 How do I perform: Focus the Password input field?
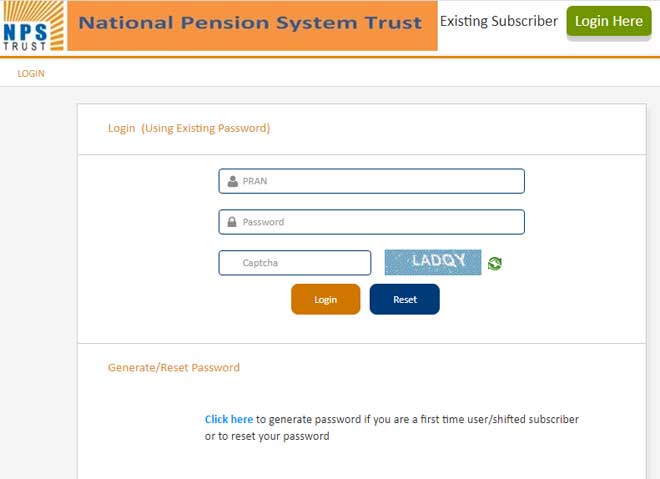tap(380, 222)
